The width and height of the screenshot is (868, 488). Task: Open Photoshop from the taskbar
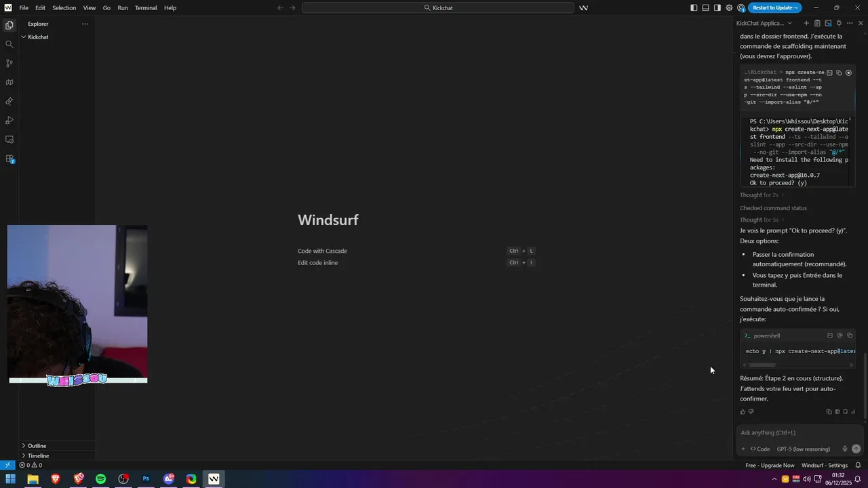click(x=146, y=479)
